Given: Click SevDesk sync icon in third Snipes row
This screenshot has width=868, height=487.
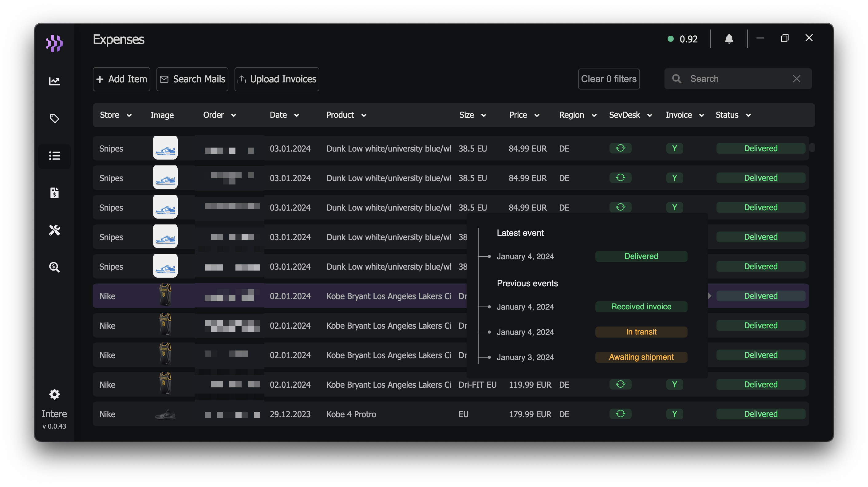Looking at the screenshot, I should click(620, 207).
